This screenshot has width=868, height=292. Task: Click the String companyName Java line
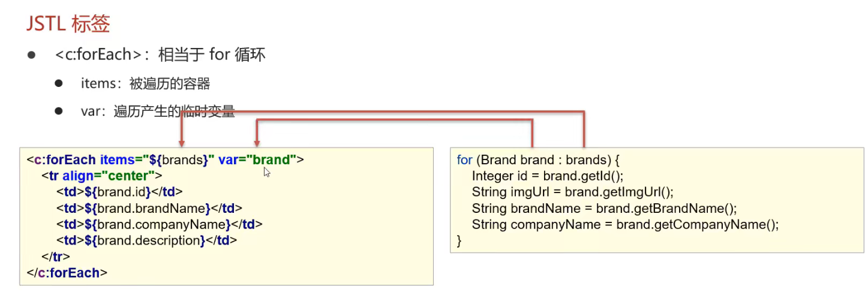[625, 225]
